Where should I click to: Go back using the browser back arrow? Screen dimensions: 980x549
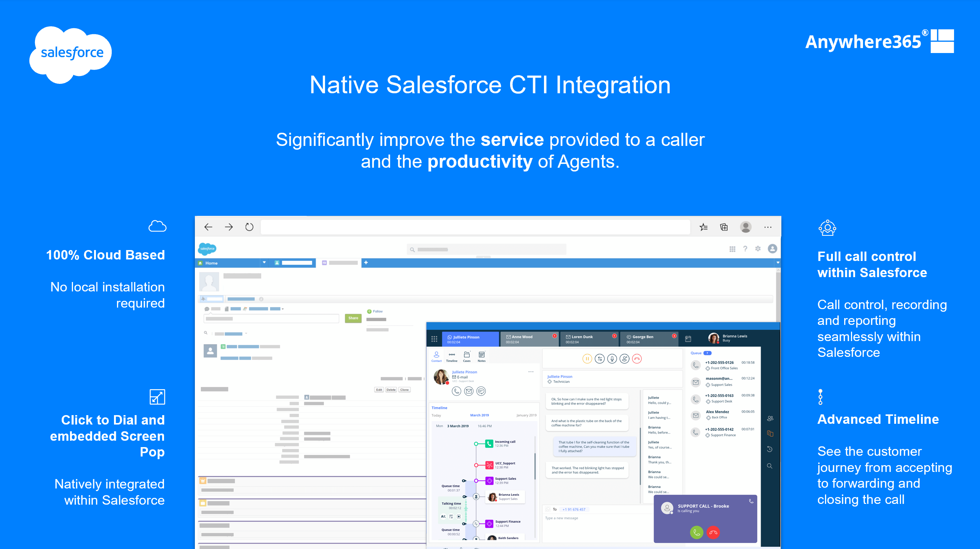point(208,227)
